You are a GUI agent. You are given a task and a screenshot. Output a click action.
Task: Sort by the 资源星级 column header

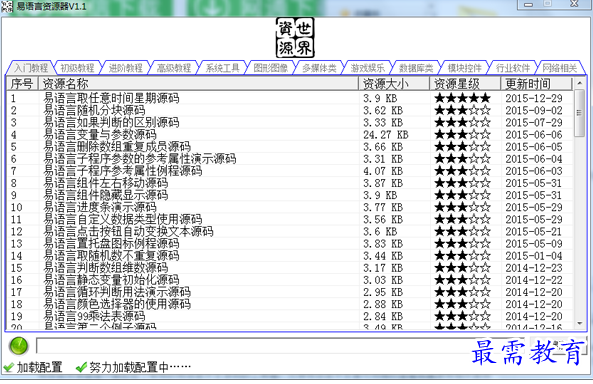(465, 84)
